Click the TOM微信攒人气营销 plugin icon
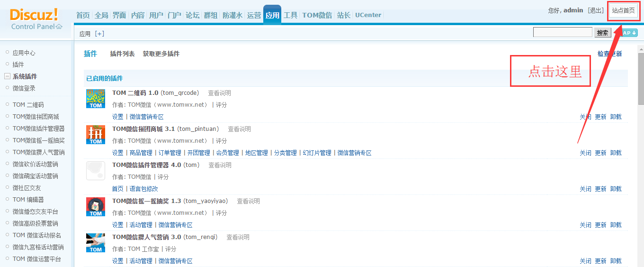644x267 pixels. coord(96,243)
